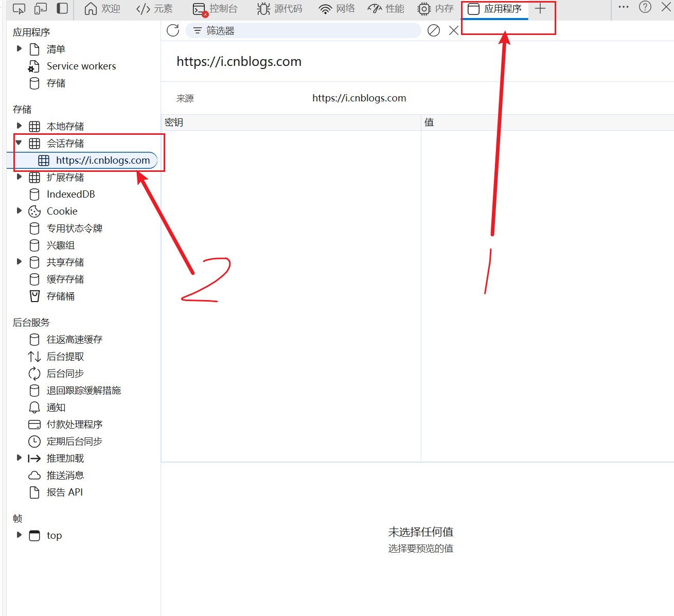Viewport: 674px width, 616px height.
Task: Expand the 共享存储 arrow
Action: [x=19, y=261]
